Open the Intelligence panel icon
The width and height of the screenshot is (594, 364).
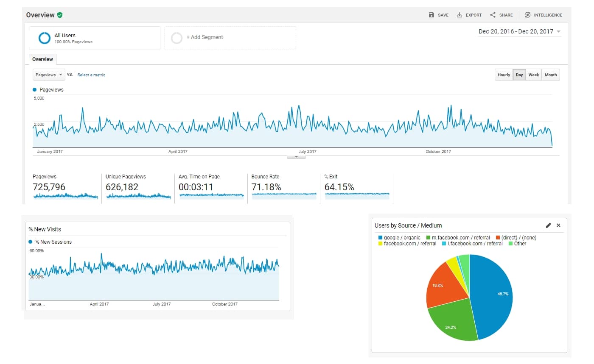coord(527,15)
